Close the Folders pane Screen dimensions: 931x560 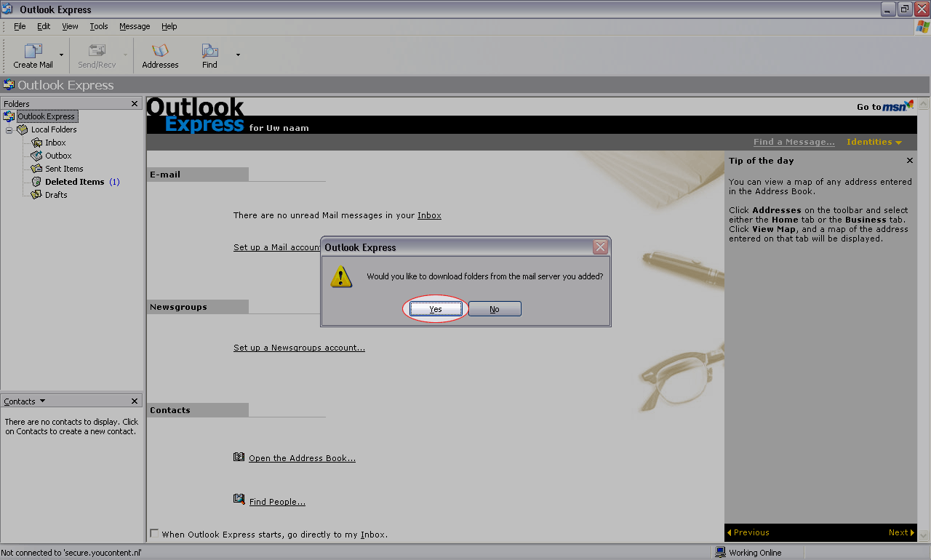pyautogui.click(x=135, y=104)
